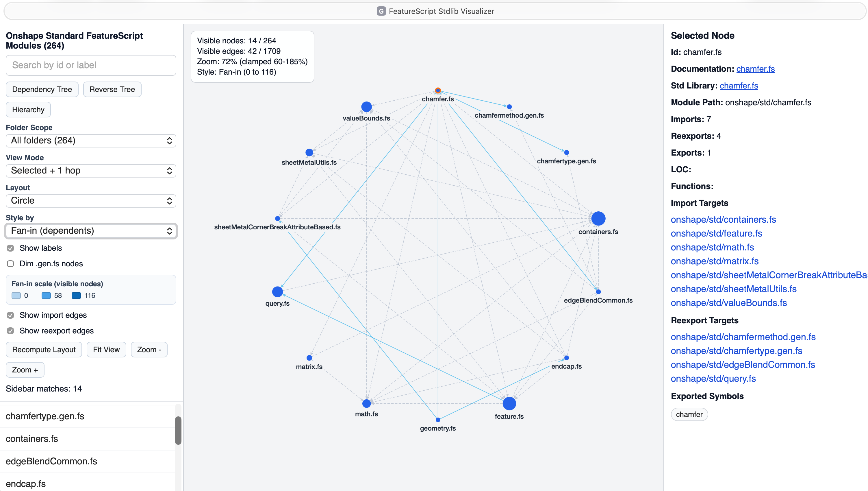Uncheck Show reexport edges
Viewport: 868px width, 491px height.
(10, 331)
